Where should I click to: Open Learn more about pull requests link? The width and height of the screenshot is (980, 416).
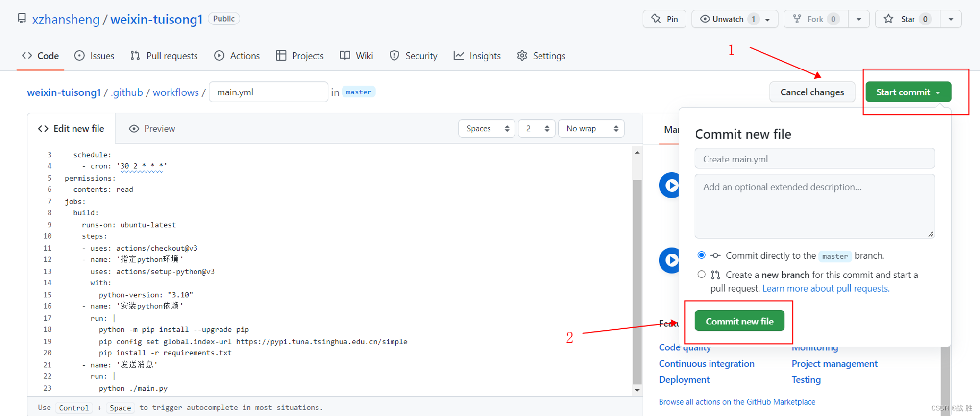click(x=826, y=288)
